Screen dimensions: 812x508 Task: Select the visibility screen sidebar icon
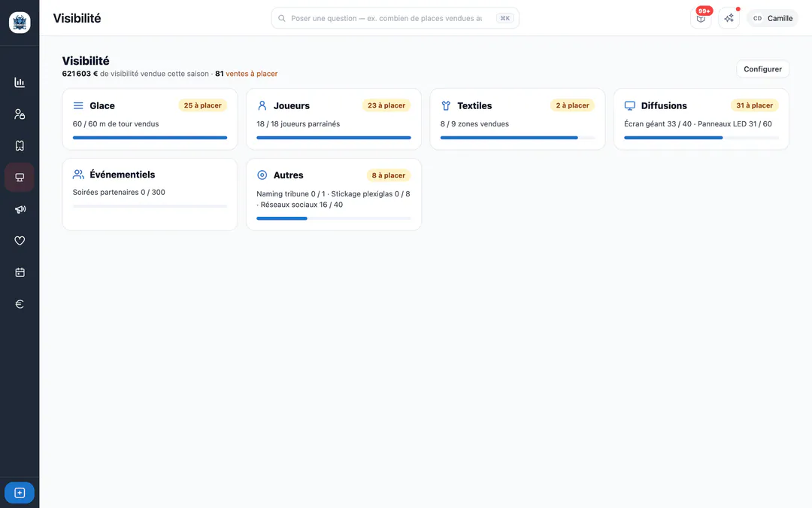tap(20, 178)
